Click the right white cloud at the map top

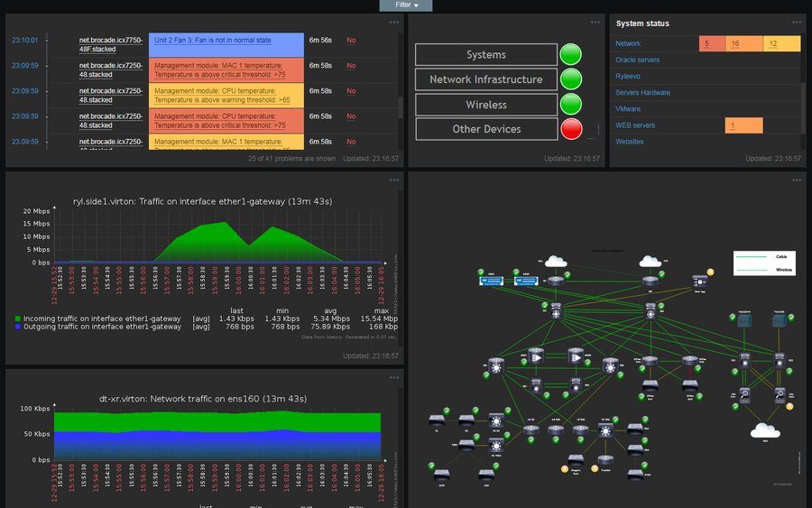(x=650, y=261)
